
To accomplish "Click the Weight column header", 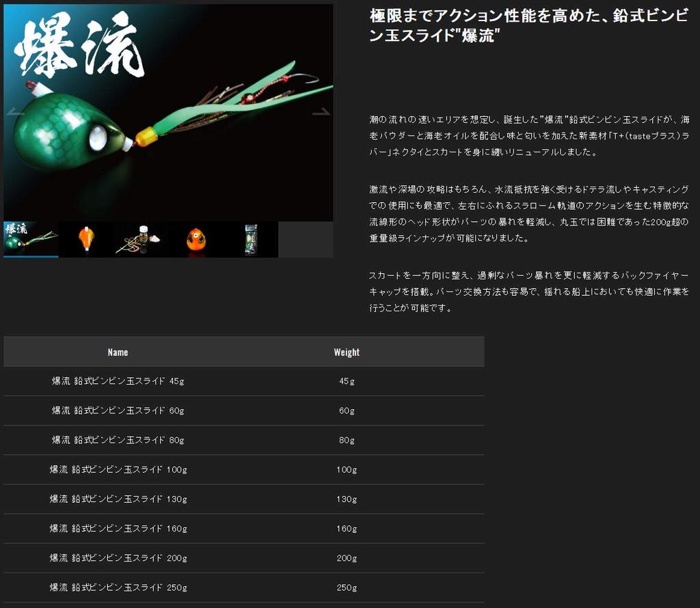I will pos(347,353).
